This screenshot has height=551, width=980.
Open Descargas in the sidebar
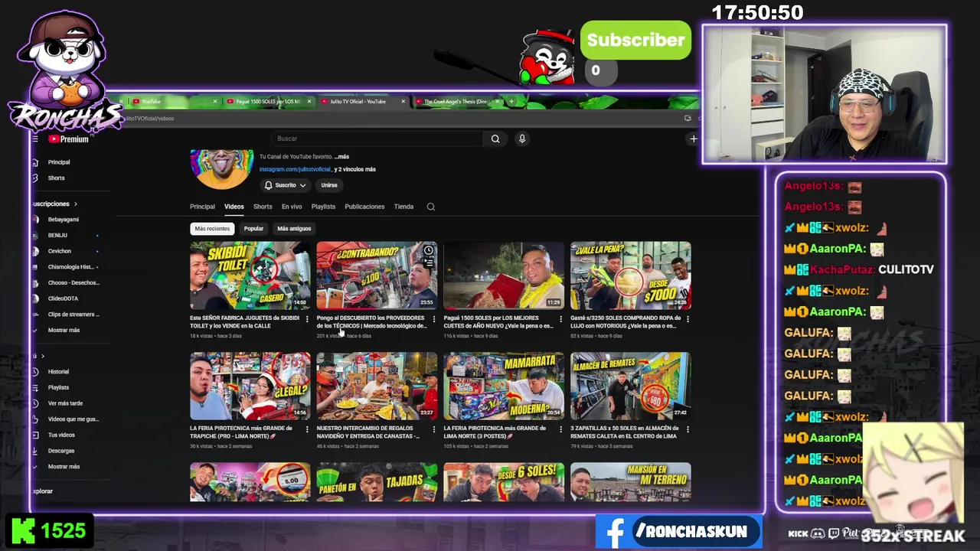pos(61,451)
